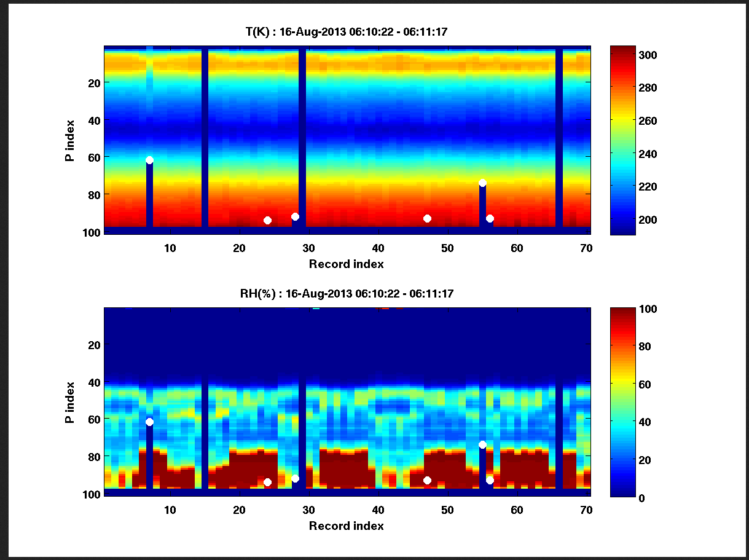The height and width of the screenshot is (560, 749).
Task: Select white marker near record 28 in T(K) plot
Action: 295,216
